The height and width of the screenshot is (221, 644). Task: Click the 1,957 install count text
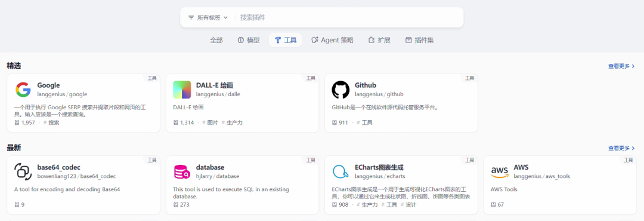tap(29, 122)
